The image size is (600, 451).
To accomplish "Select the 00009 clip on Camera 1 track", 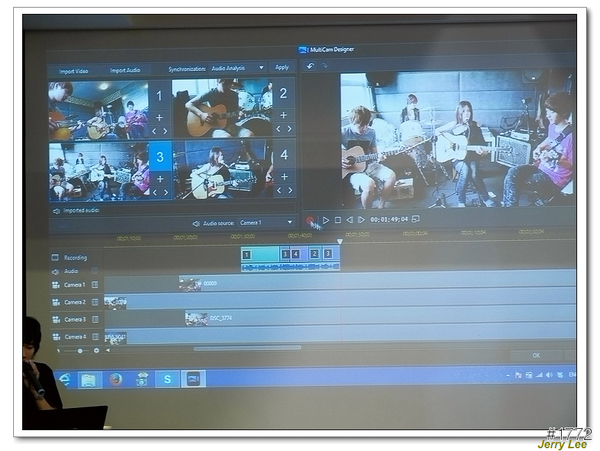I will tap(377, 284).
